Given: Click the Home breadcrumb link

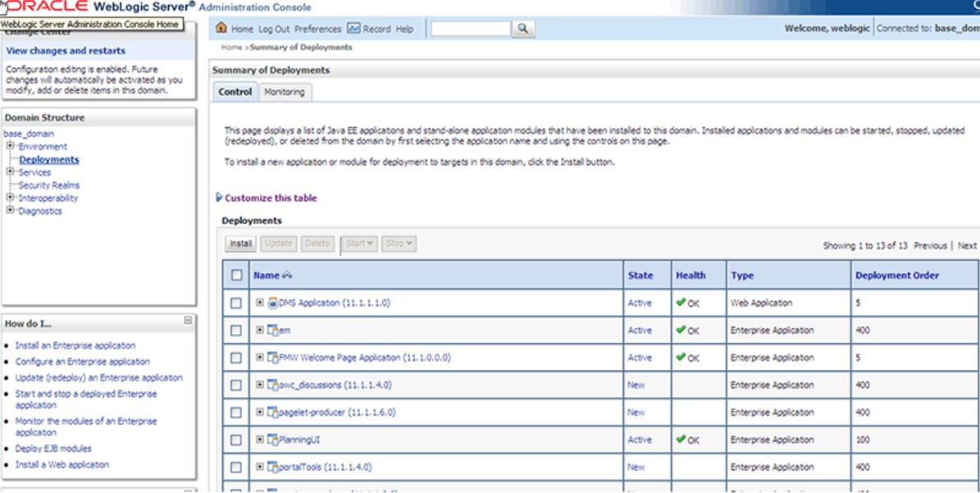Looking at the screenshot, I should coord(231,48).
